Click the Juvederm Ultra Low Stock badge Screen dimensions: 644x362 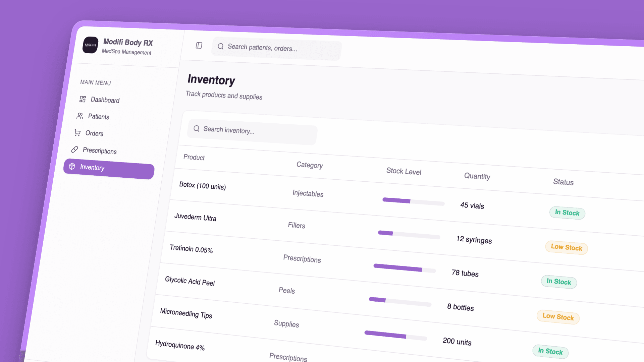566,248
